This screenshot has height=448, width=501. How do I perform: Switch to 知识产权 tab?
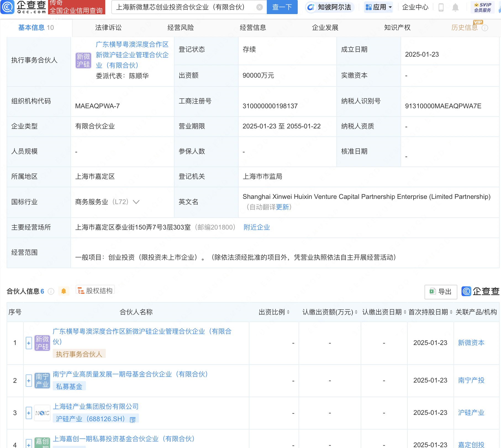point(397,28)
